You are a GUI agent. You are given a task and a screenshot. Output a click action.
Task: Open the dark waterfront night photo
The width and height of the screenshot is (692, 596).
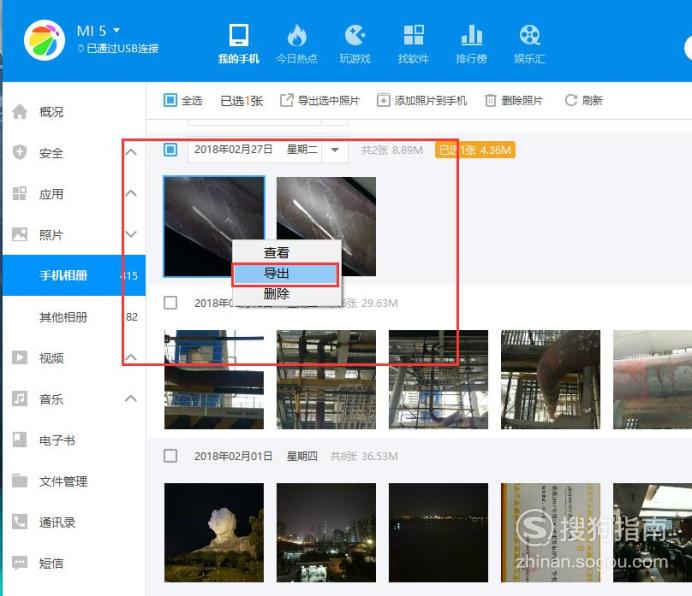438,532
